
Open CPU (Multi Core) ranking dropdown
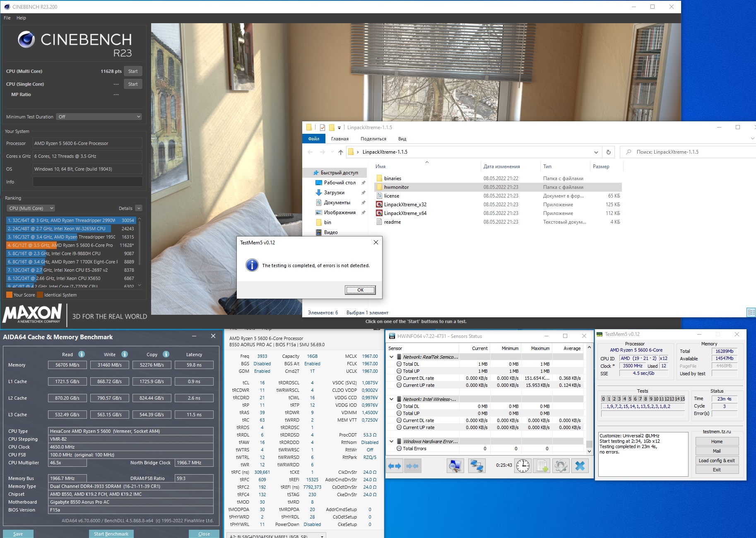point(31,208)
